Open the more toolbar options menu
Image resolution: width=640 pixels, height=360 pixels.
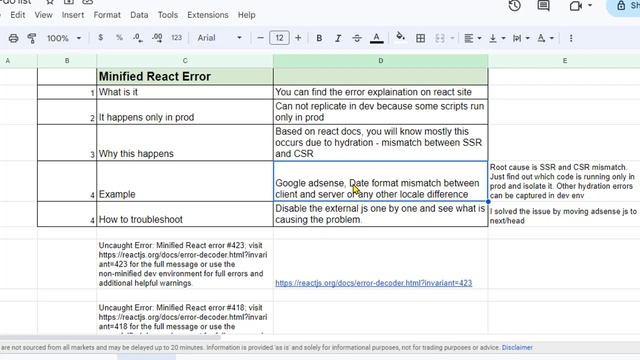[x=571, y=38]
